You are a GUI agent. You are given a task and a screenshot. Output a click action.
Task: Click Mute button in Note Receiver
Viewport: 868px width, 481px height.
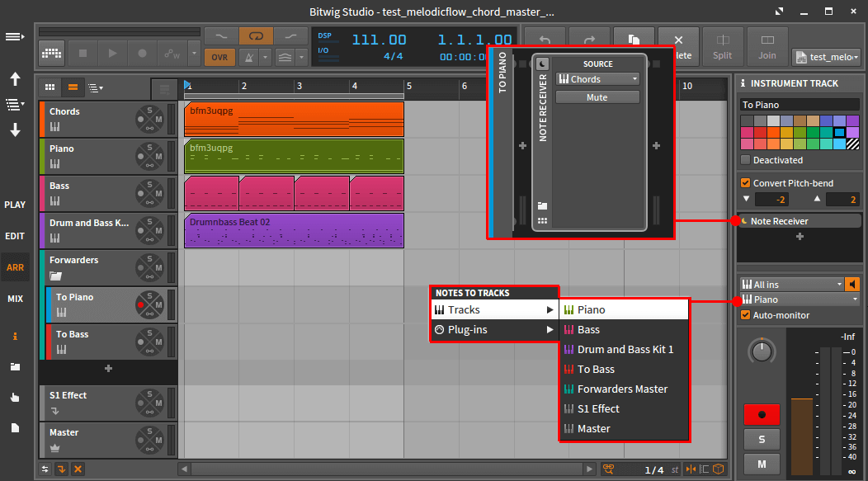(x=597, y=97)
